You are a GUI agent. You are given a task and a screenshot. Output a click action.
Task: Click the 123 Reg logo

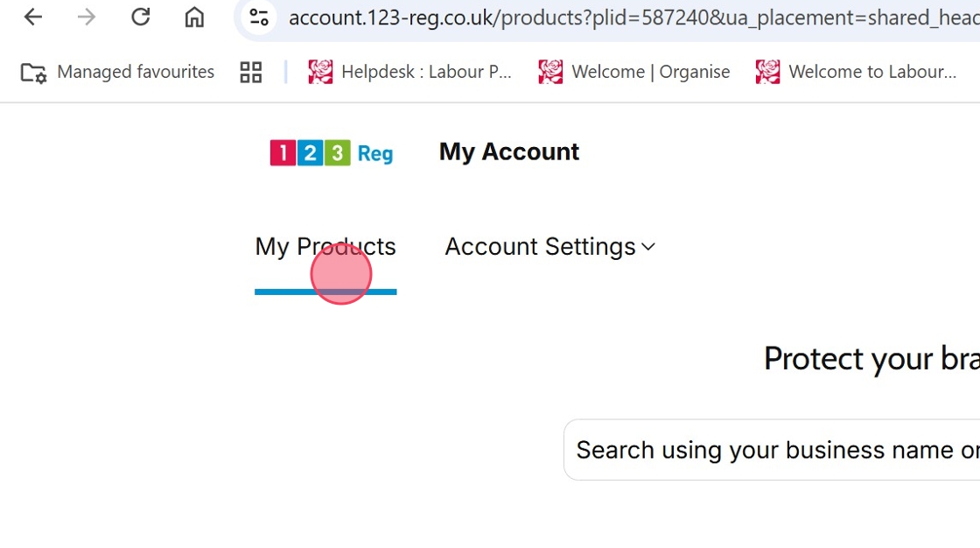(x=332, y=152)
